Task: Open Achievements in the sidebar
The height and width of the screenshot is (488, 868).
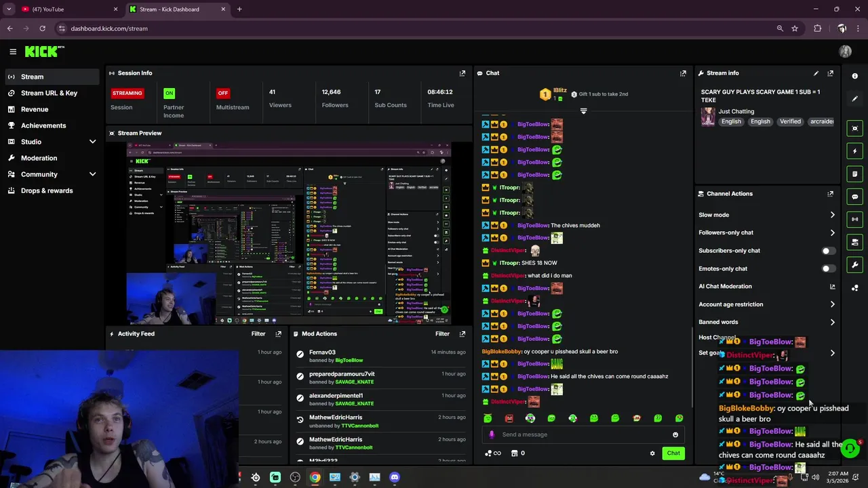Action: (43, 125)
